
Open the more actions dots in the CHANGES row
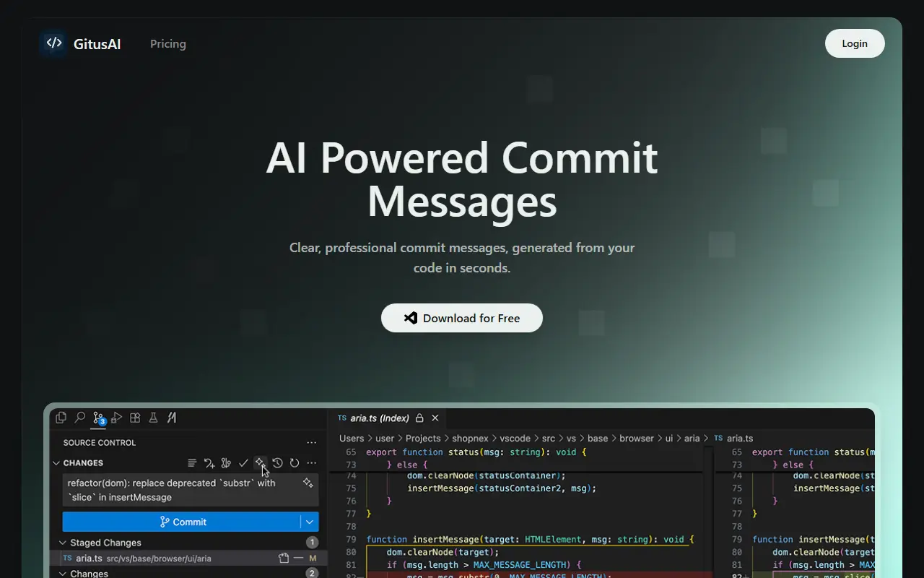pos(311,463)
